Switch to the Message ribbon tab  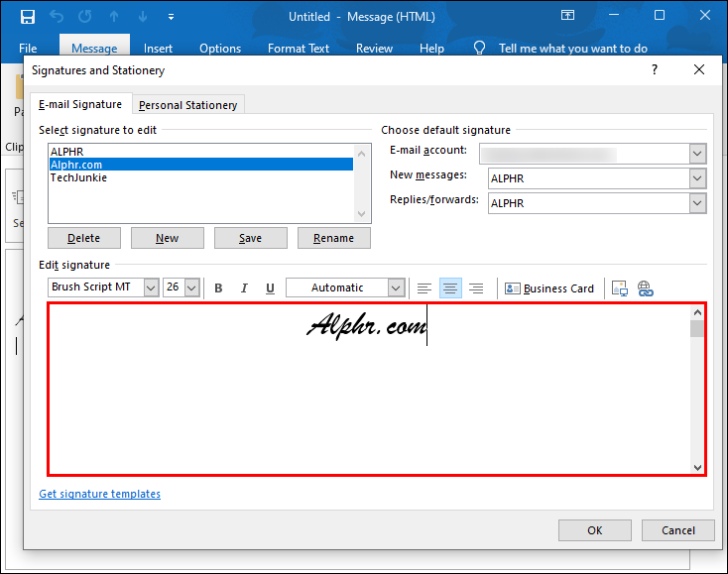[94, 49]
